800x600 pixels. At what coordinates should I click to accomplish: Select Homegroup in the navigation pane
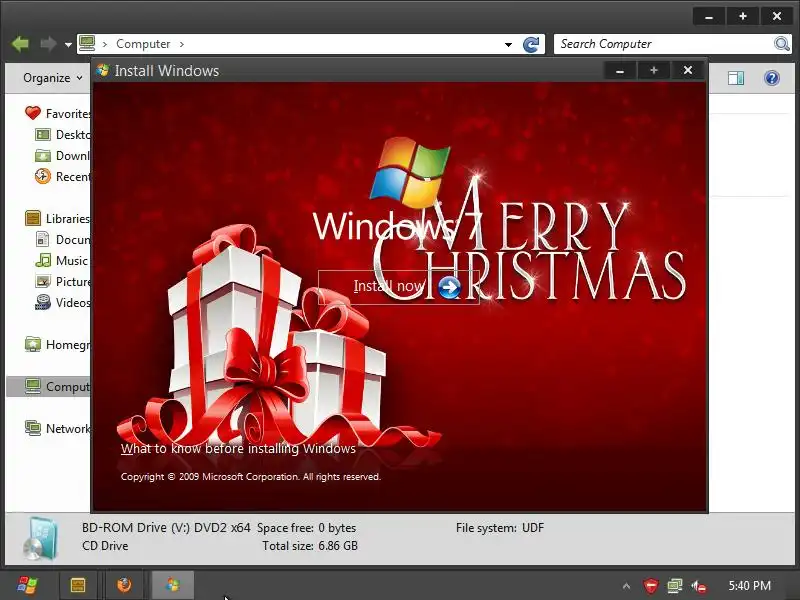pyautogui.click(x=58, y=345)
